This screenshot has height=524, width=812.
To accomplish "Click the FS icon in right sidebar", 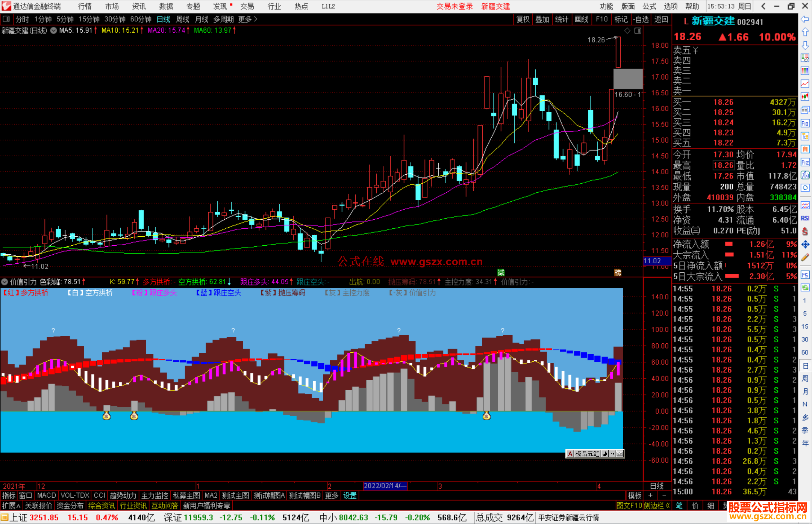I will click(805, 275).
